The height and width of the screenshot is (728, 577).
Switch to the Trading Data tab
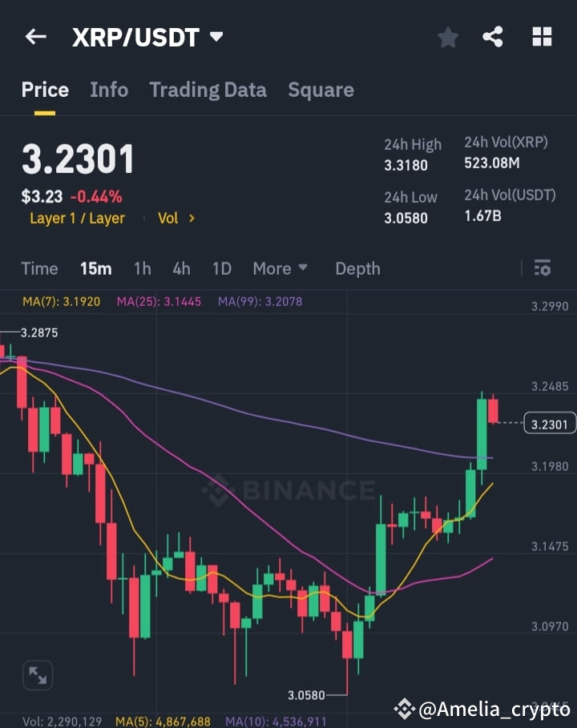click(208, 90)
